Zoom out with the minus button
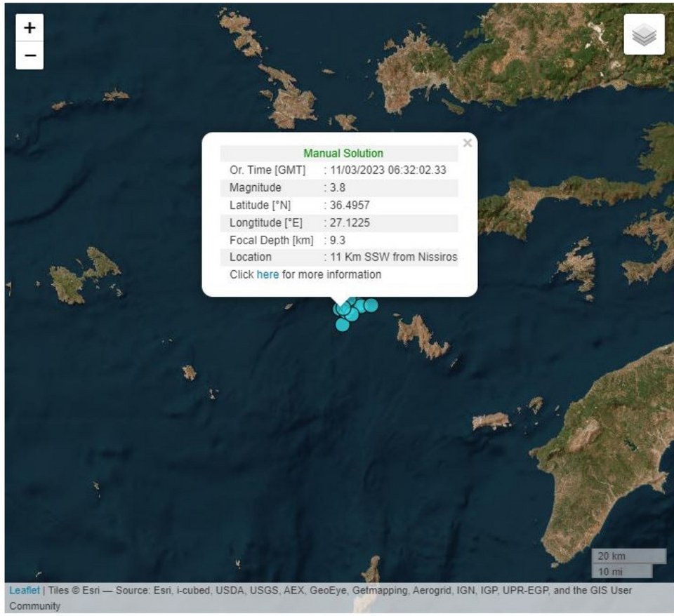 [x=29, y=55]
